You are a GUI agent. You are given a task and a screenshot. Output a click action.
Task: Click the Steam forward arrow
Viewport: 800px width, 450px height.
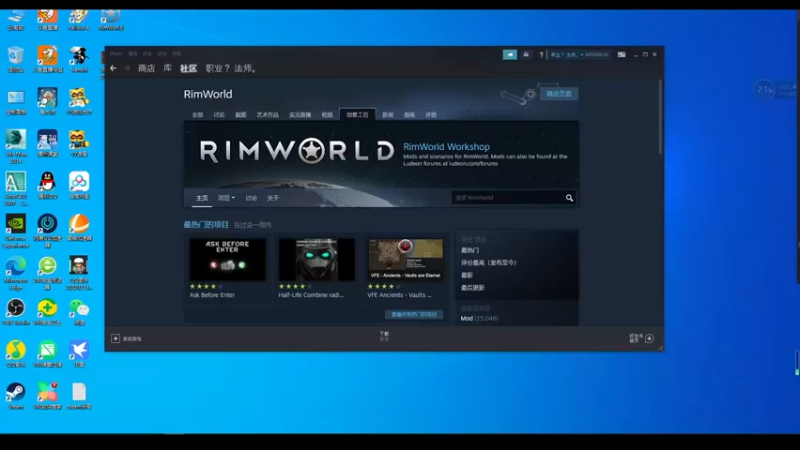[x=127, y=68]
